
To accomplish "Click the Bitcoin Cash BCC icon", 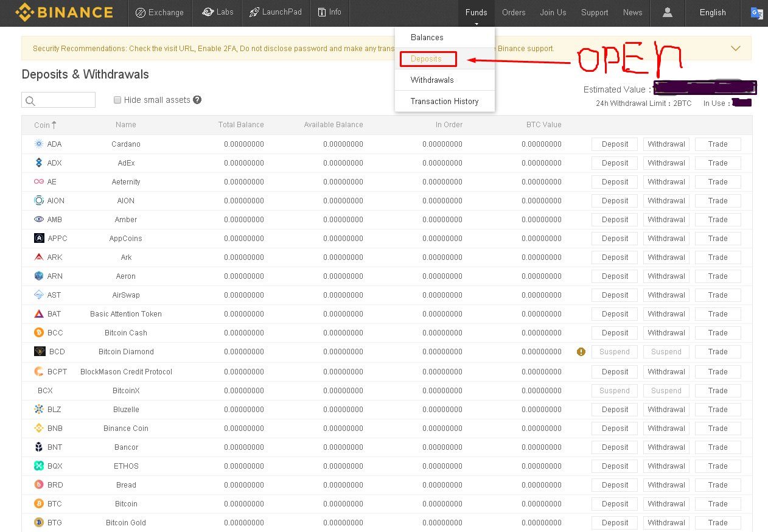I will 39,333.
